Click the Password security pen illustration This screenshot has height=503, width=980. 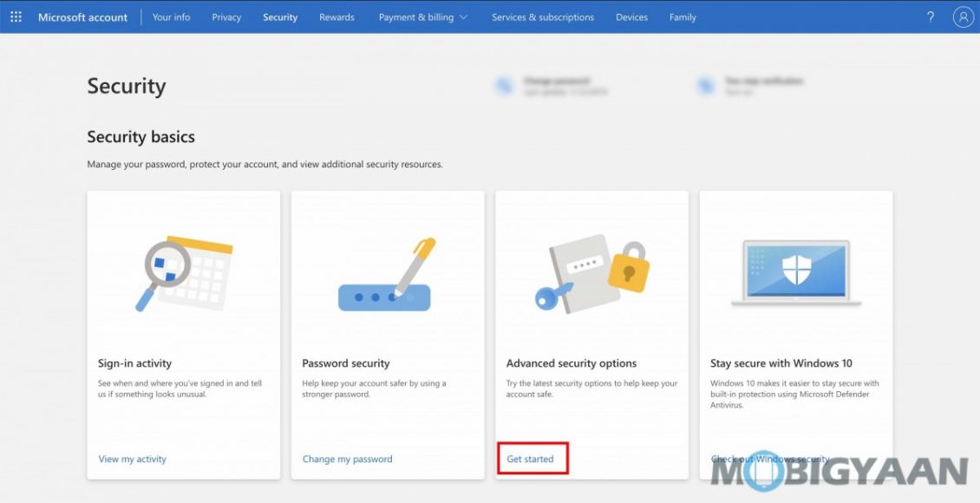386,273
